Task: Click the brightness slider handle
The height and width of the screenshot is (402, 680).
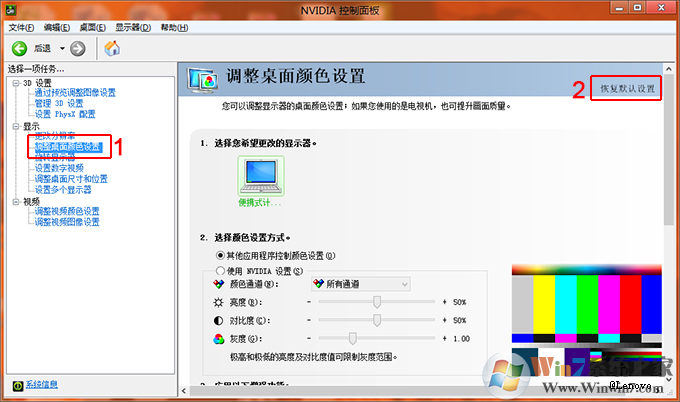Action: tap(377, 302)
